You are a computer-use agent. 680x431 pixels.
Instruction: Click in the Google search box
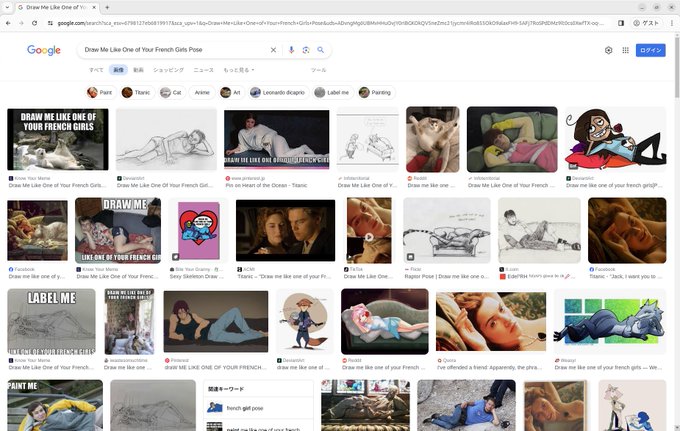click(173, 50)
